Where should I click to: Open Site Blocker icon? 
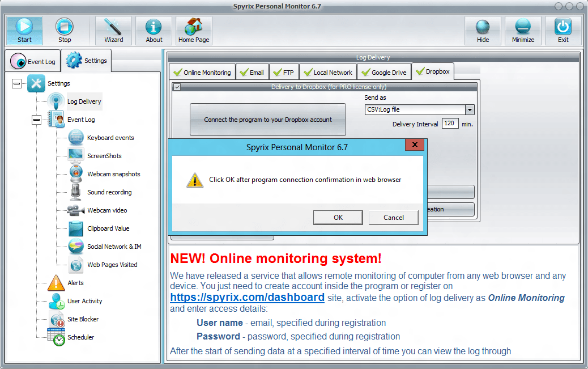(57, 319)
